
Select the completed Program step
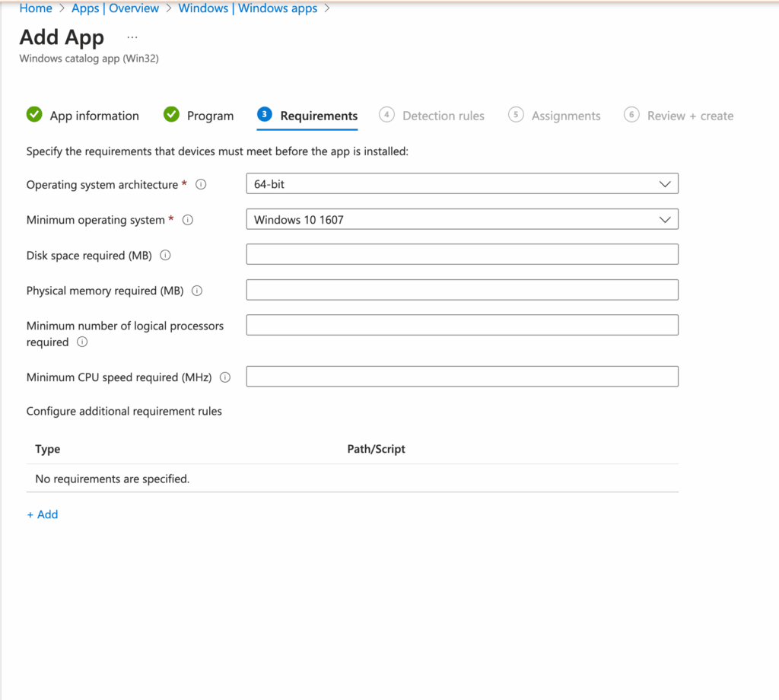171,114
